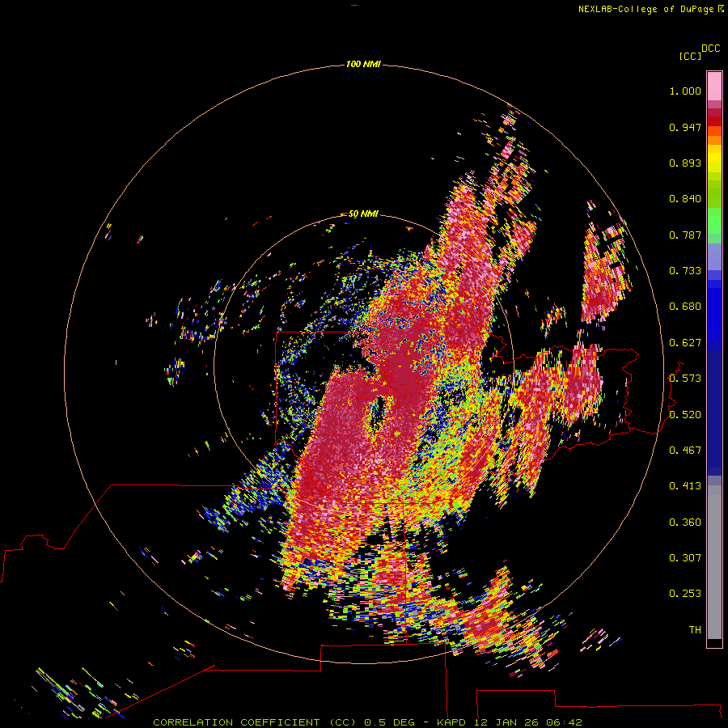Image resolution: width=728 pixels, height=728 pixels.
Task: Select the 0.680 scale value
Action: [x=685, y=307]
